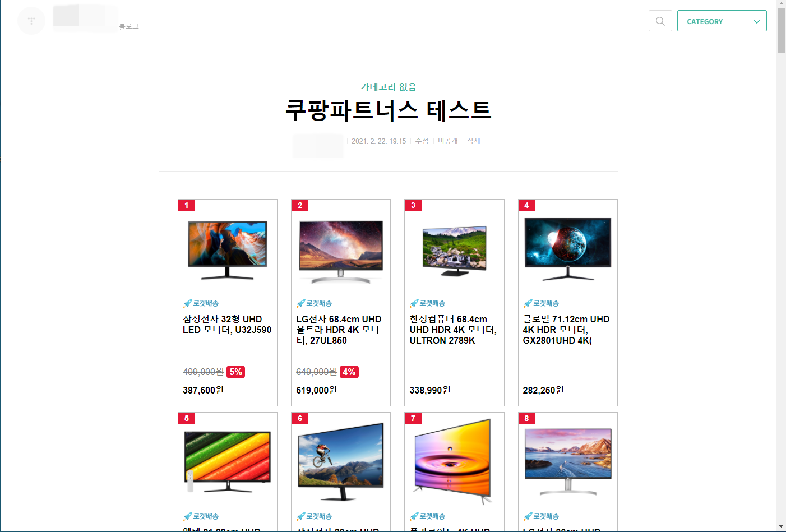Click rank number 3 badge

point(413,205)
